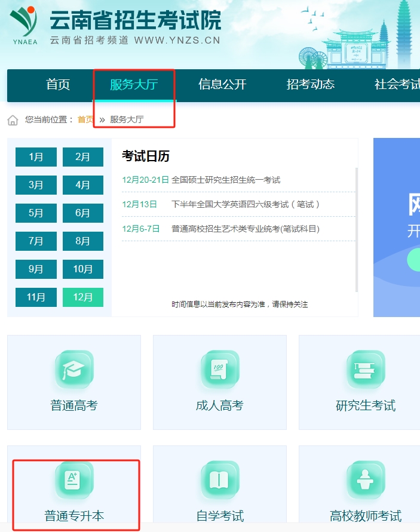Open 全国硕士研究生招生统一考试 calendar entry
The height and width of the screenshot is (532, 420).
click(226, 180)
